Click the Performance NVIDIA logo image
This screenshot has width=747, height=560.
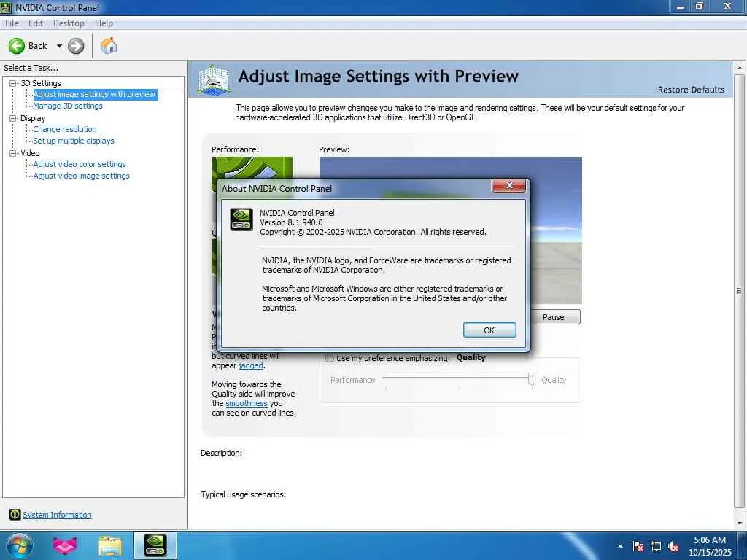(x=252, y=168)
